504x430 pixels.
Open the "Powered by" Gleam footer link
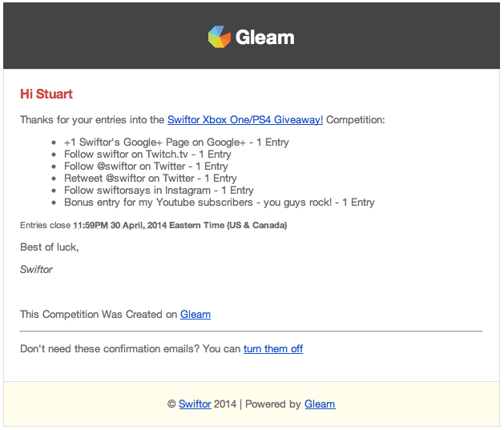(x=320, y=404)
